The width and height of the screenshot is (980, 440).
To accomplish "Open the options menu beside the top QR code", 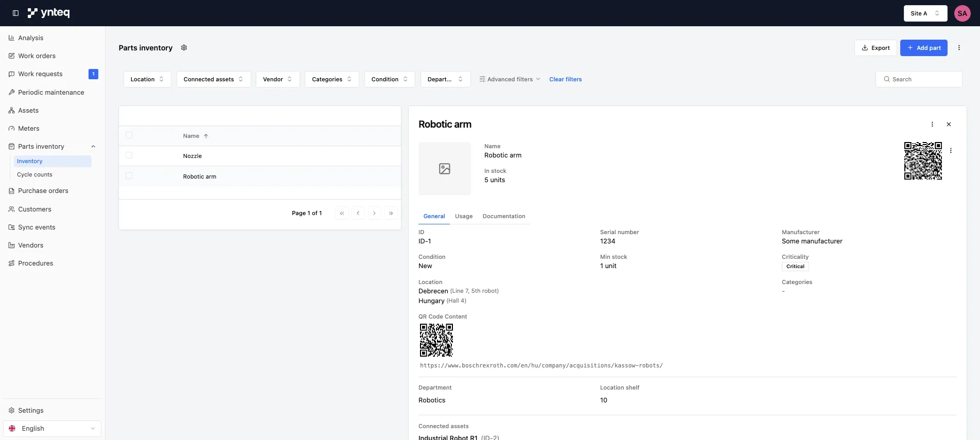I will coord(951,151).
